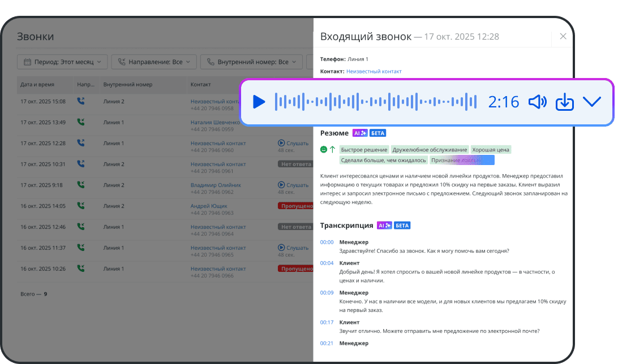Viewport: 618px width, 364px height.
Task: Click the Быстрое решение tag
Action: pyautogui.click(x=364, y=150)
